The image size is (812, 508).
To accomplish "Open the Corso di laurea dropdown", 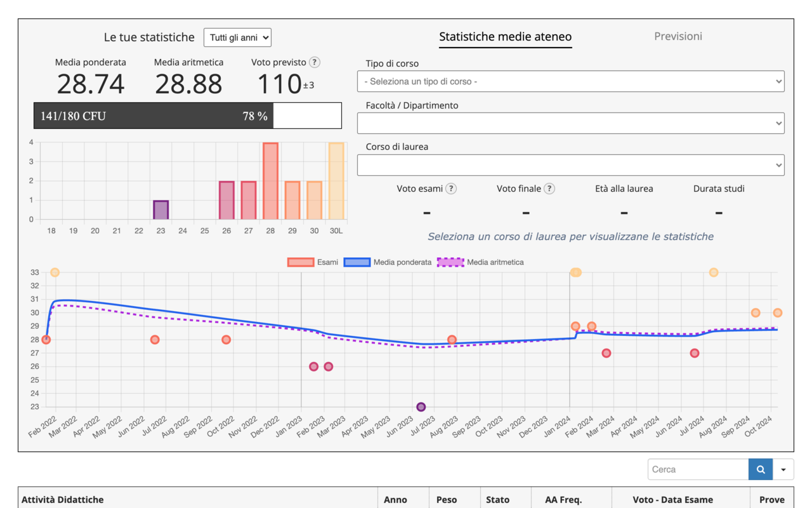I will tap(570, 165).
